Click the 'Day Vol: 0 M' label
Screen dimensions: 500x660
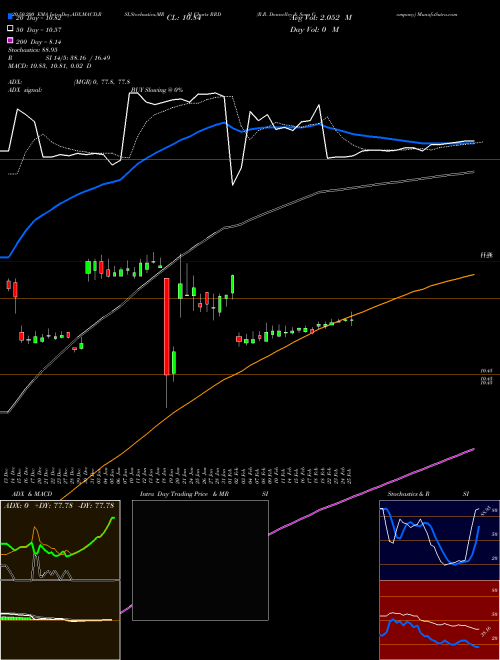click(314, 29)
